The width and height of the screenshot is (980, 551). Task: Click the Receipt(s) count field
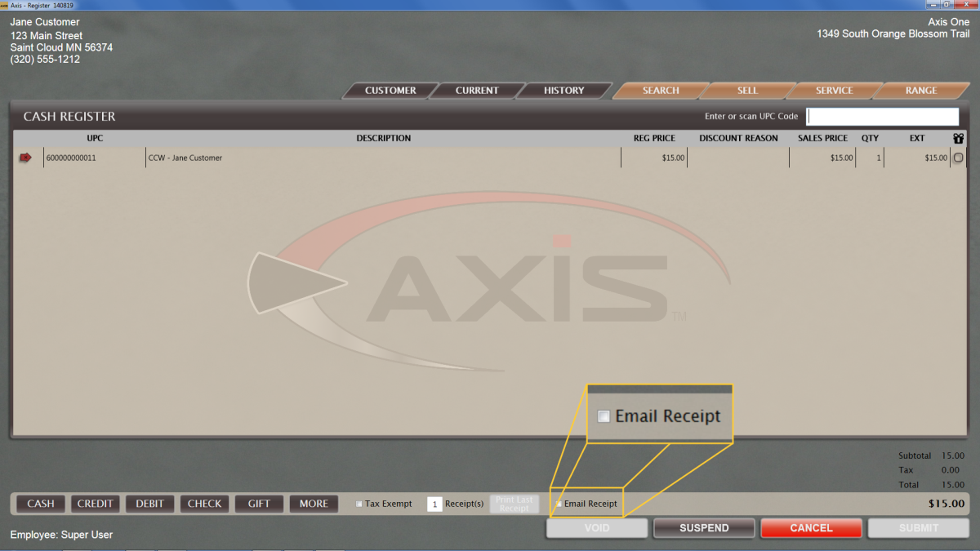434,504
